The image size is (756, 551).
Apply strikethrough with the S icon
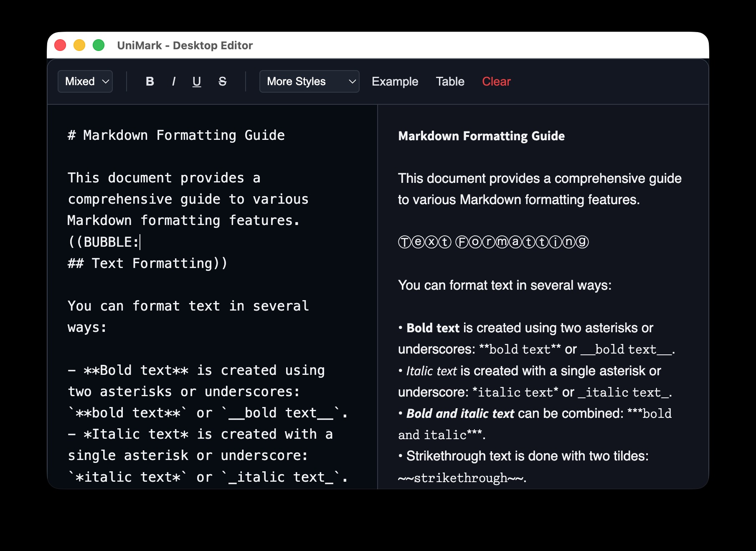click(x=222, y=81)
